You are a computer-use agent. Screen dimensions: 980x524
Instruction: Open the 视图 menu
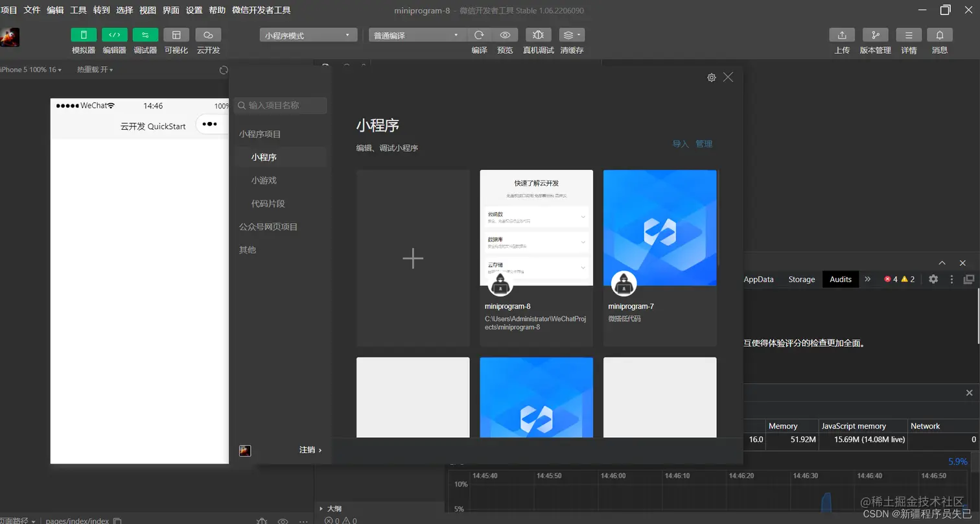(148, 10)
